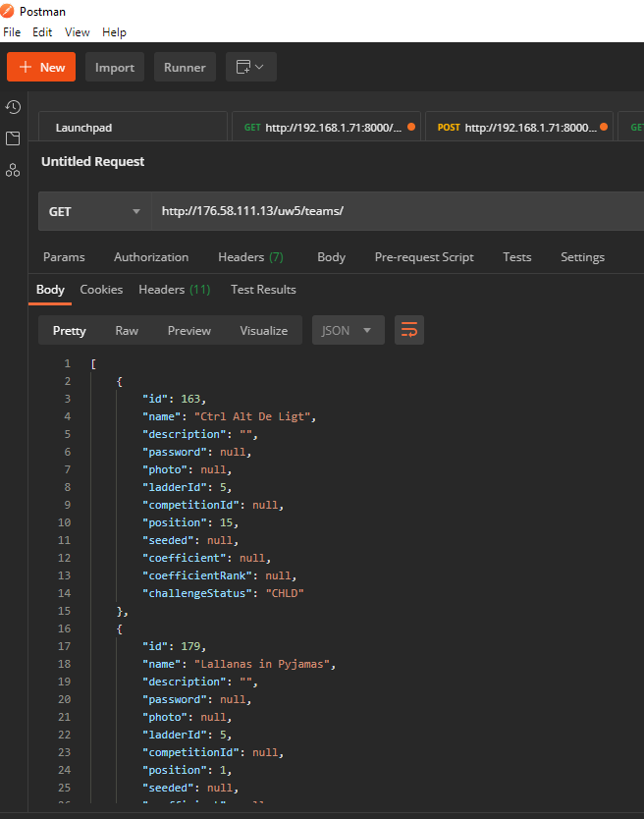Click the orange New button
The image size is (644, 819).
(41, 67)
